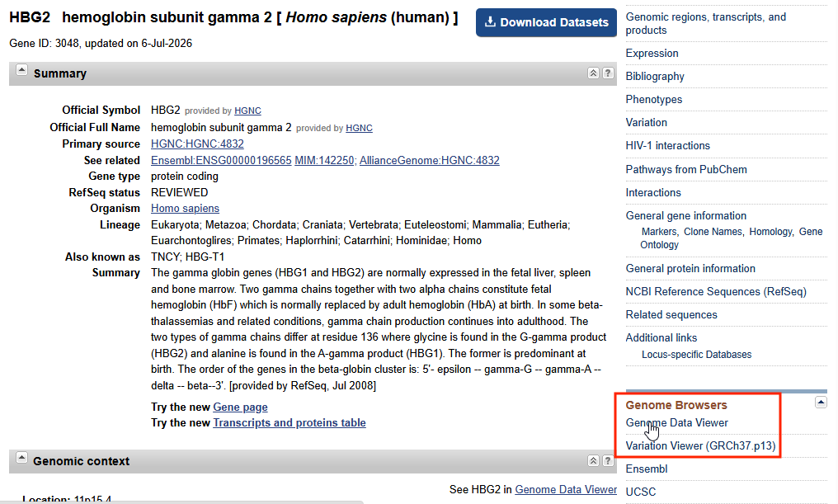Go to Pathways from PubChem section

pos(686,169)
